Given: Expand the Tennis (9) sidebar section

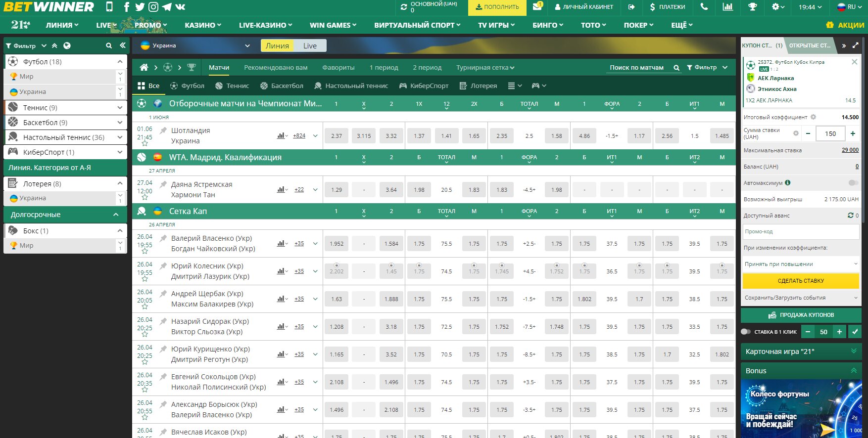Looking at the screenshot, I should pyautogui.click(x=120, y=107).
